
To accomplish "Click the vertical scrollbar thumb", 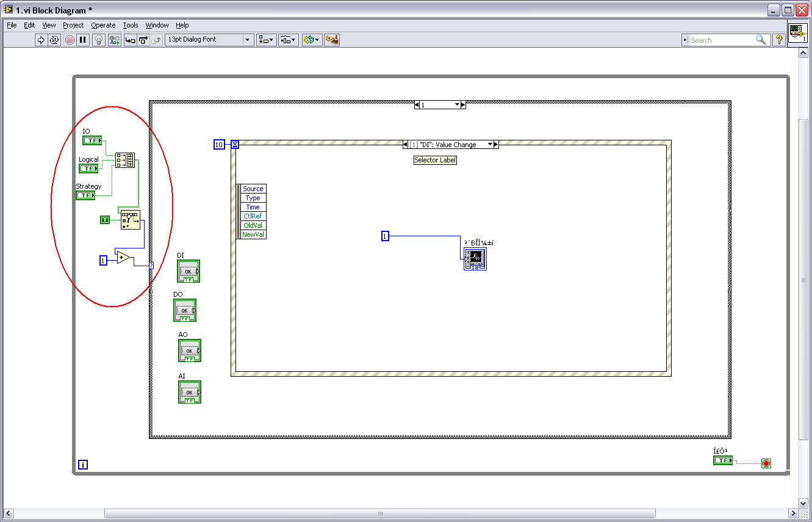I will [803, 280].
